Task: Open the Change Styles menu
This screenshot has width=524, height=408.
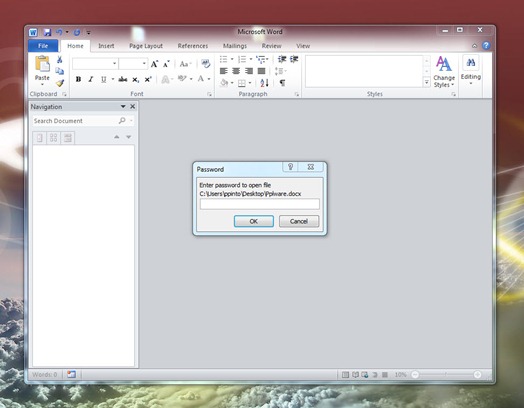Action: pyautogui.click(x=444, y=72)
